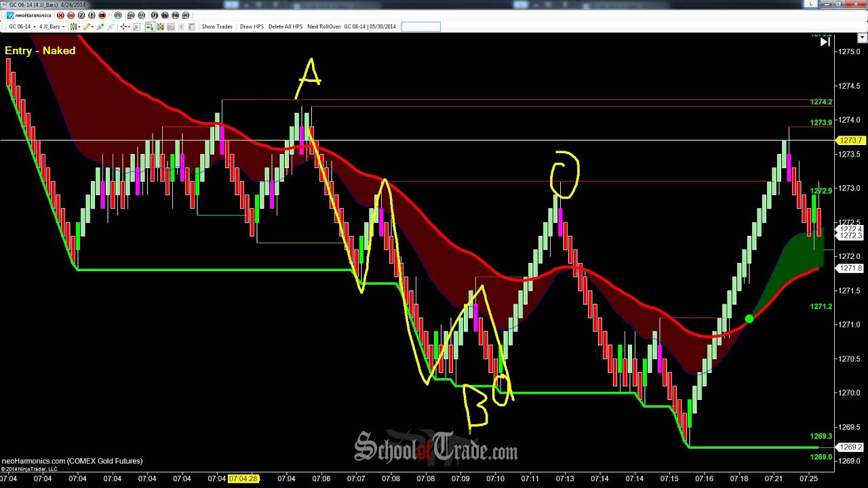Screen dimensions: 868x488
Task: Click the green 1273.9 level label
Action: [821, 123]
